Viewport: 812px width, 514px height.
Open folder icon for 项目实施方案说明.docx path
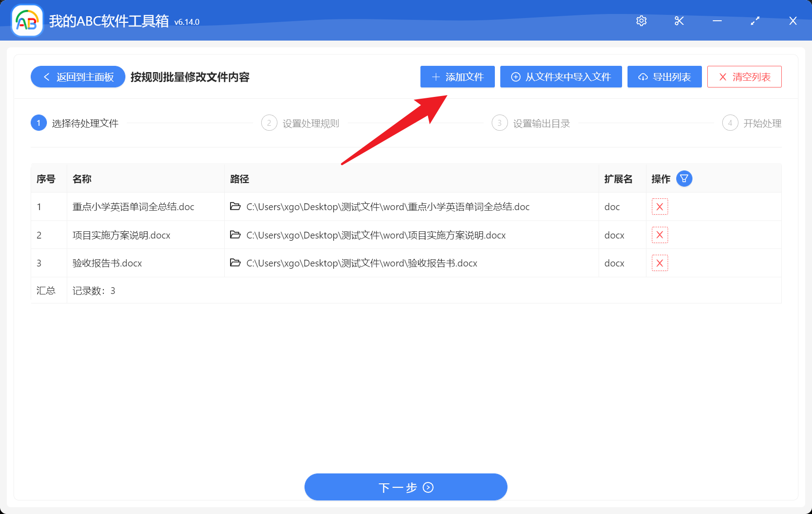[x=235, y=235]
